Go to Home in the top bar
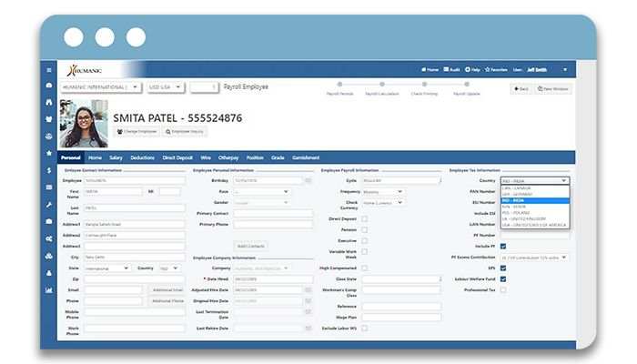 430,69
